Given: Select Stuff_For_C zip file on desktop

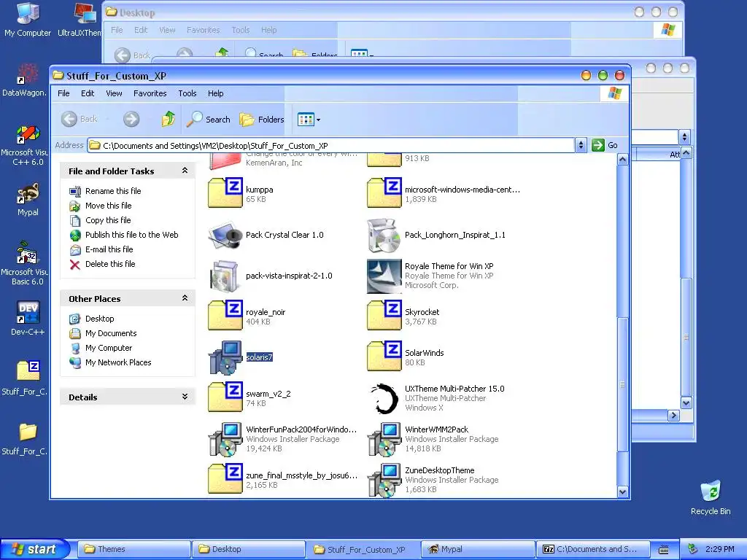Looking at the screenshot, I should pos(25,378).
